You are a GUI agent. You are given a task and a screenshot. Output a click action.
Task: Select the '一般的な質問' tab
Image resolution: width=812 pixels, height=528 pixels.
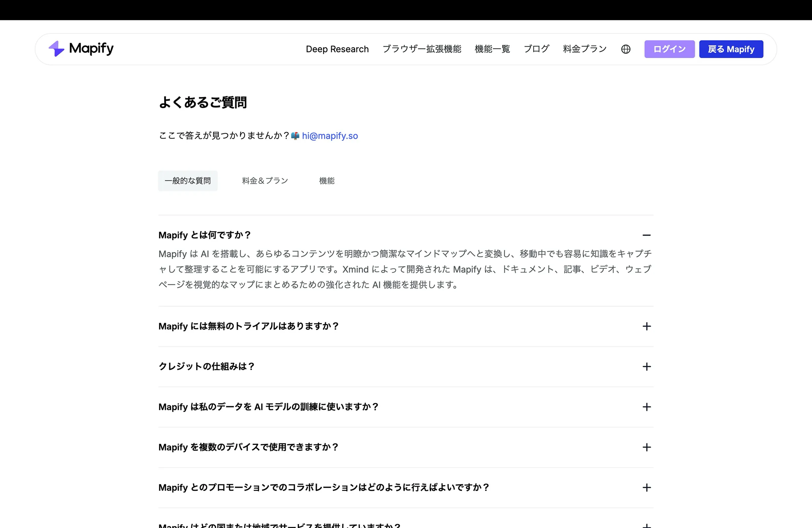pos(187,181)
